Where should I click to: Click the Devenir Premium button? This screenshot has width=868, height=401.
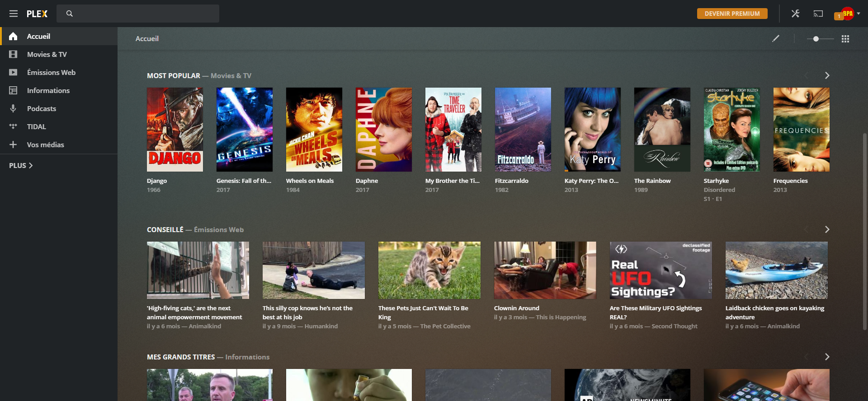tap(732, 14)
